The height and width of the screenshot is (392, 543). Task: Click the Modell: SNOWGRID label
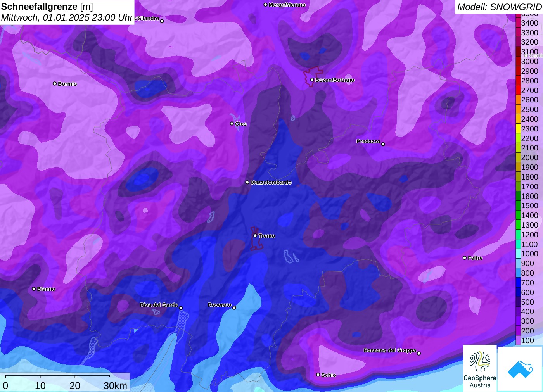tap(499, 7)
